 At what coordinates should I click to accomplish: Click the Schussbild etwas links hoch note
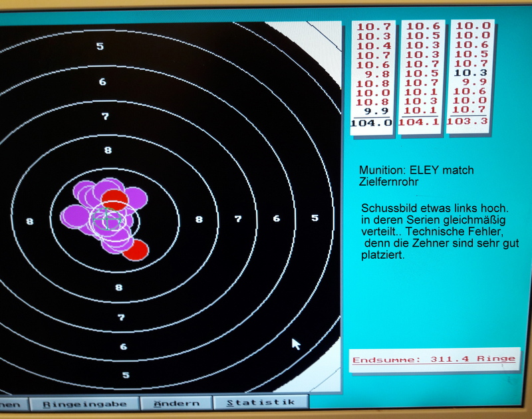[x=436, y=208]
